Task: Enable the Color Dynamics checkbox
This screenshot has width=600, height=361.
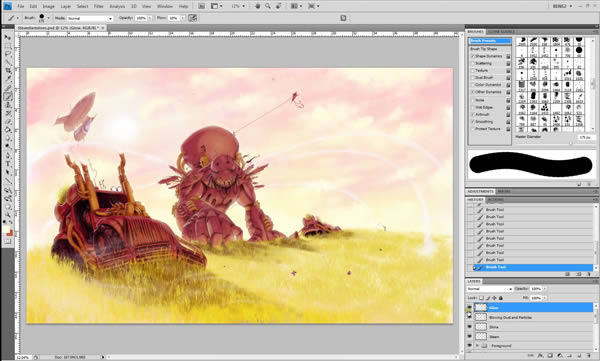Action: tap(473, 85)
